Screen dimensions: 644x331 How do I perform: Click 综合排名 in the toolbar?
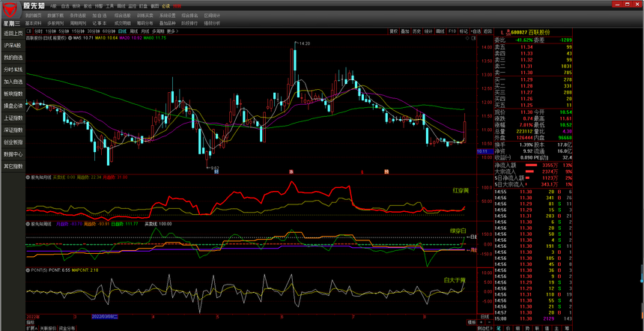189,15
